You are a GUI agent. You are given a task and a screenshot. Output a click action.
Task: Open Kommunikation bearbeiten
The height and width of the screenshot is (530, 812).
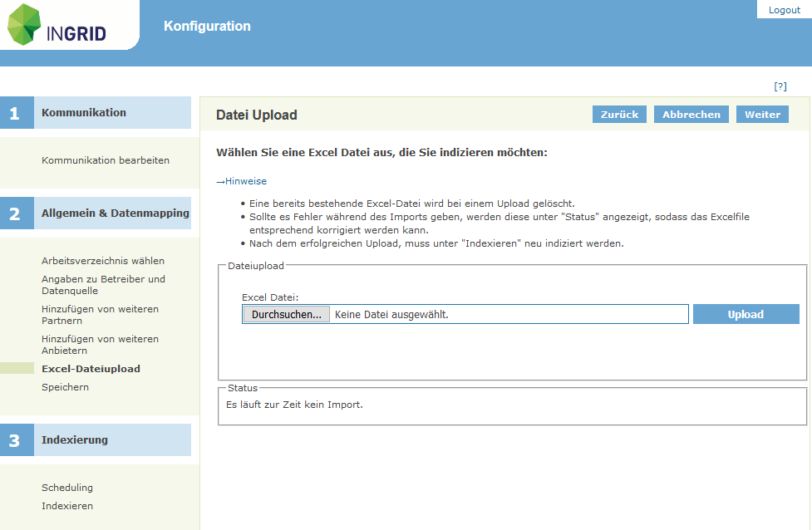[106, 160]
